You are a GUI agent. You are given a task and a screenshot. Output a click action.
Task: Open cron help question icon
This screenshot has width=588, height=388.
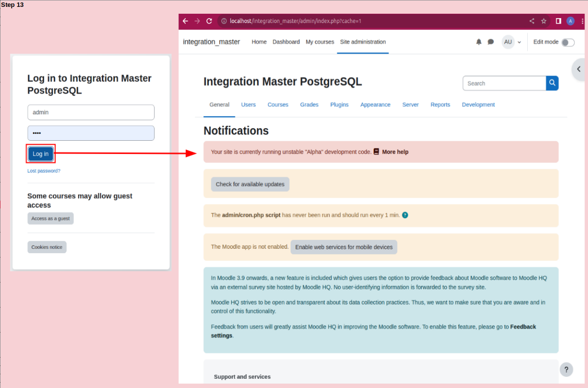405,215
